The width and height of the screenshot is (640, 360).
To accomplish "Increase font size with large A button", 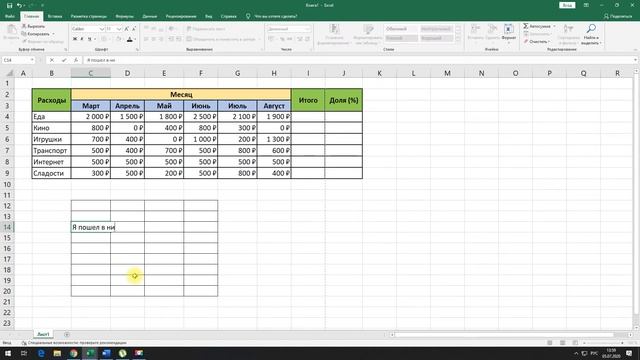I will [x=127, y=29].
